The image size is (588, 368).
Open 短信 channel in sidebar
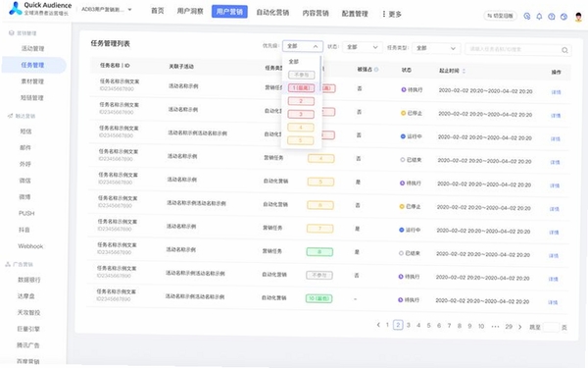(x=25, y=131)
